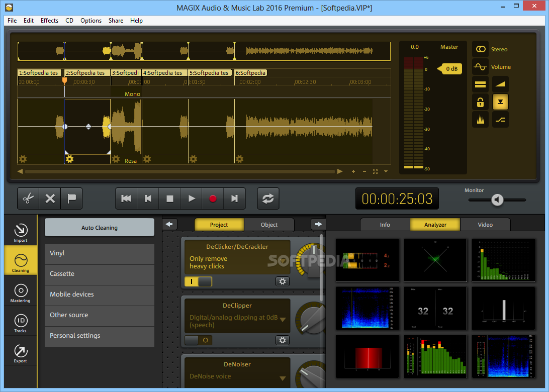Open DeClipper settings gear

pyautogui.click(x=283, y=340)
